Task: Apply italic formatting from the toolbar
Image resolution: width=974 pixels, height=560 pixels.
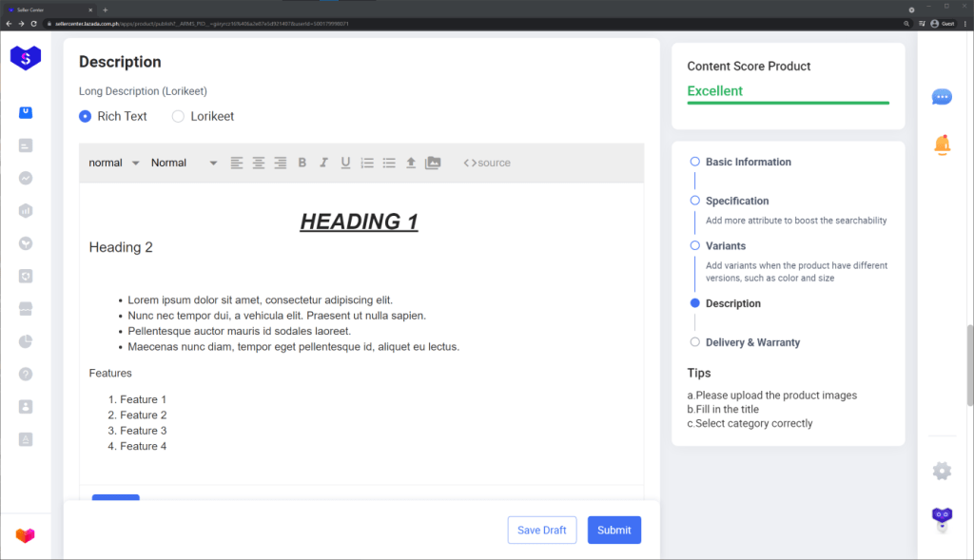Action: (x=324, y=163)
